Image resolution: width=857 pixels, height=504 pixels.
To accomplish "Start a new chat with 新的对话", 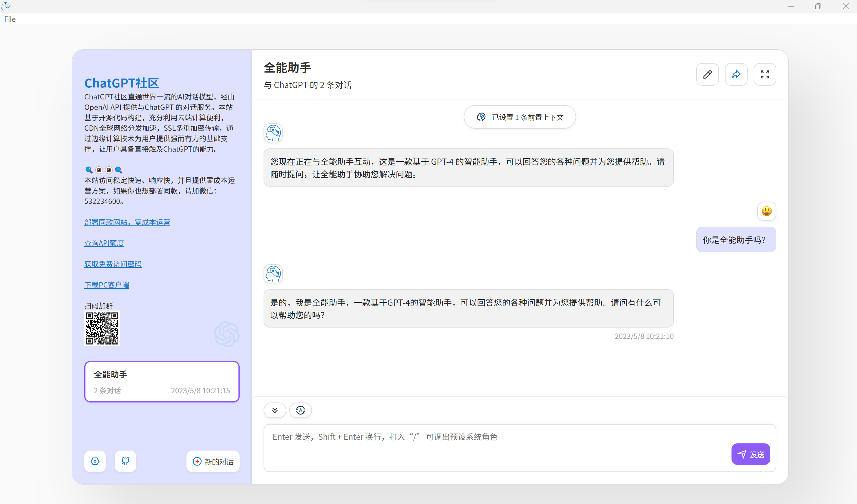I will tap(213, 461).
